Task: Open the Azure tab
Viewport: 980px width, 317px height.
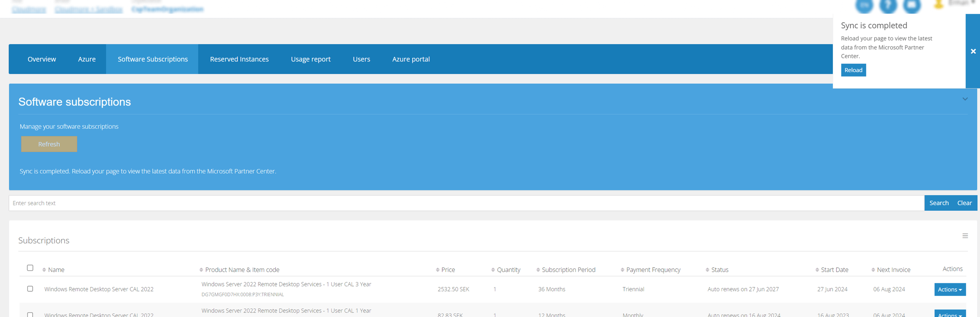Action: coord(87,59)
